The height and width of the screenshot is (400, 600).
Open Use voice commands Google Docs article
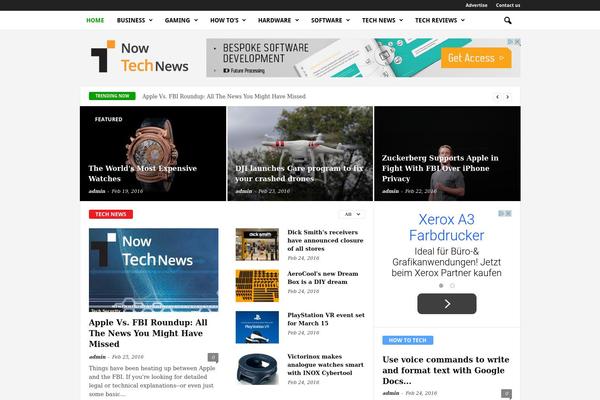(x=446, y=370)
